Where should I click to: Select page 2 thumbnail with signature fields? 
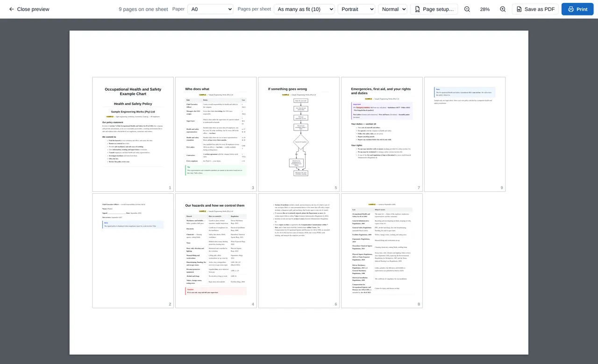tap(133, 251)
